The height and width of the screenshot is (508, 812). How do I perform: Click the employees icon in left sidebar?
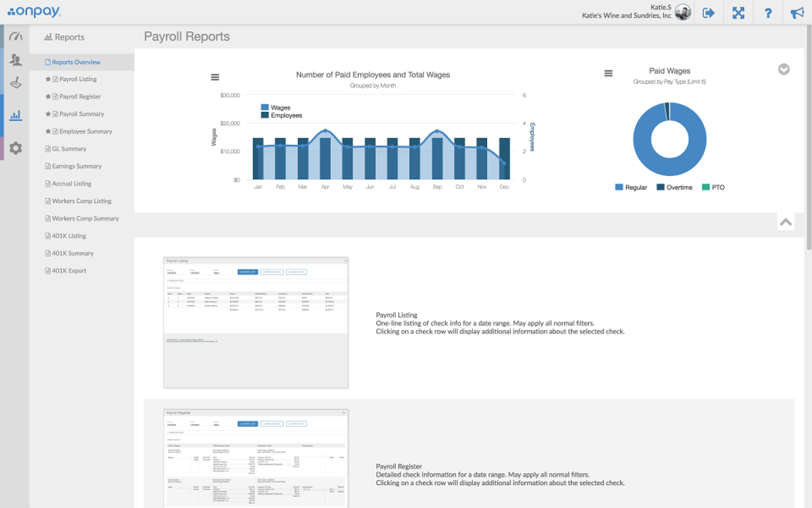pyautogui.click(x=16, y=60)
